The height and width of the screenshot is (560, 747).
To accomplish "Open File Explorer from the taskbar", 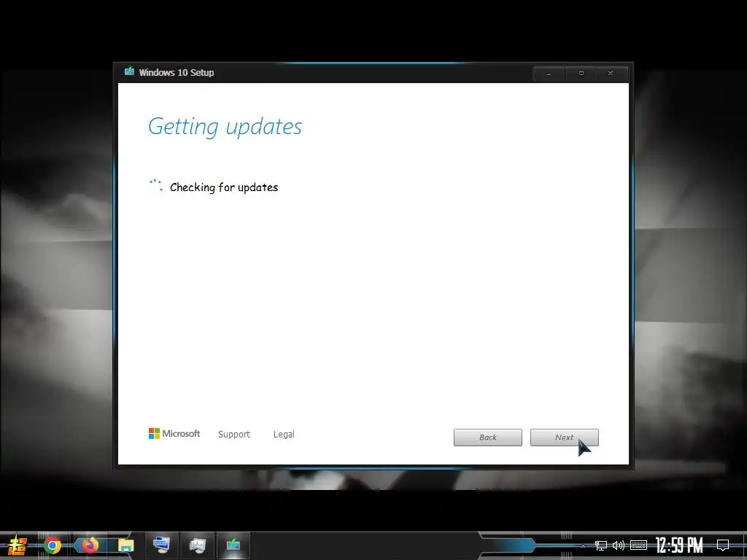I will click(125, 545).
